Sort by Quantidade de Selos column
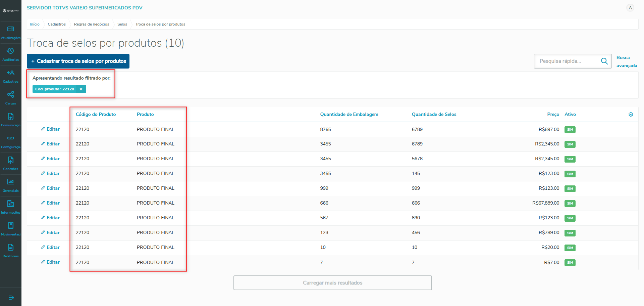 click(434, 115)
